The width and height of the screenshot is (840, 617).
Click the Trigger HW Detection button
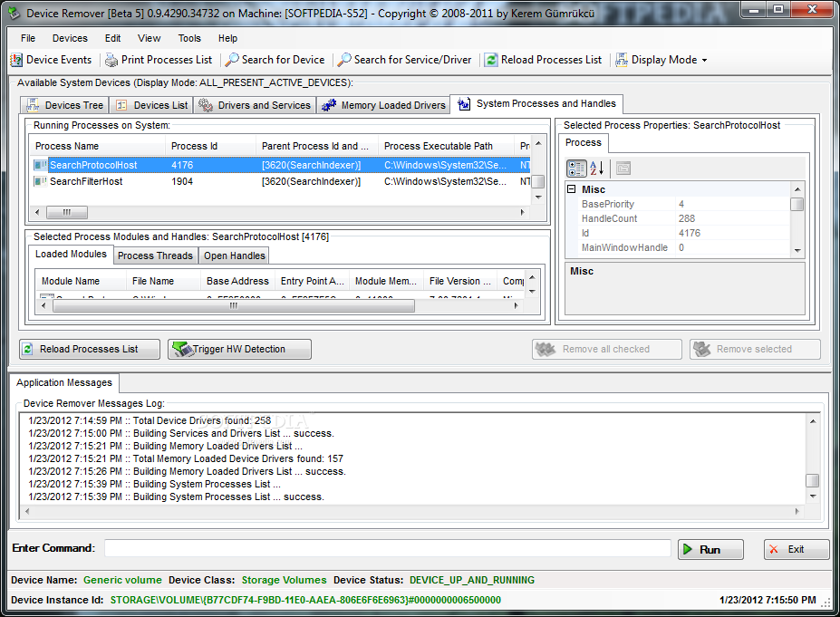[x=239, y=349]
